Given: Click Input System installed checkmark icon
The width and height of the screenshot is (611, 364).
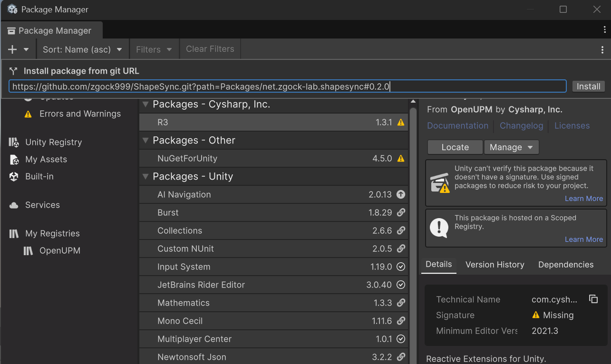Looking at the screenshot, I should tap(401, 267).
